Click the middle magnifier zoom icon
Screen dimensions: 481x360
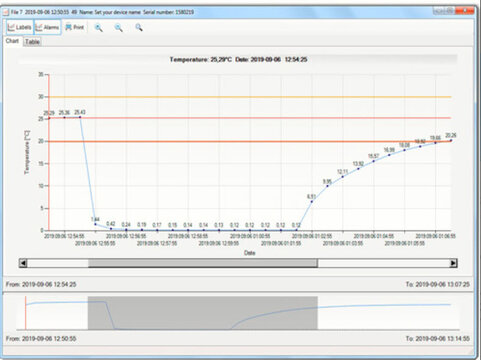click(x=118, y=28)
